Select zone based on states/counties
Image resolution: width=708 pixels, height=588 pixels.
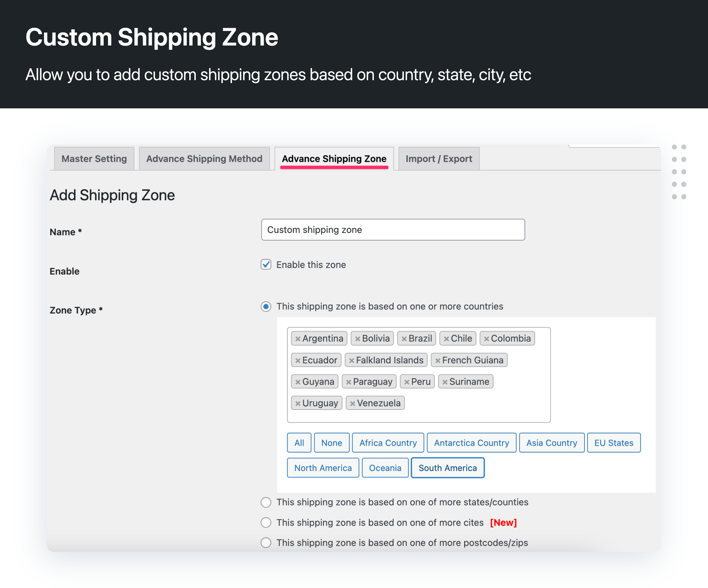(266, 502)
